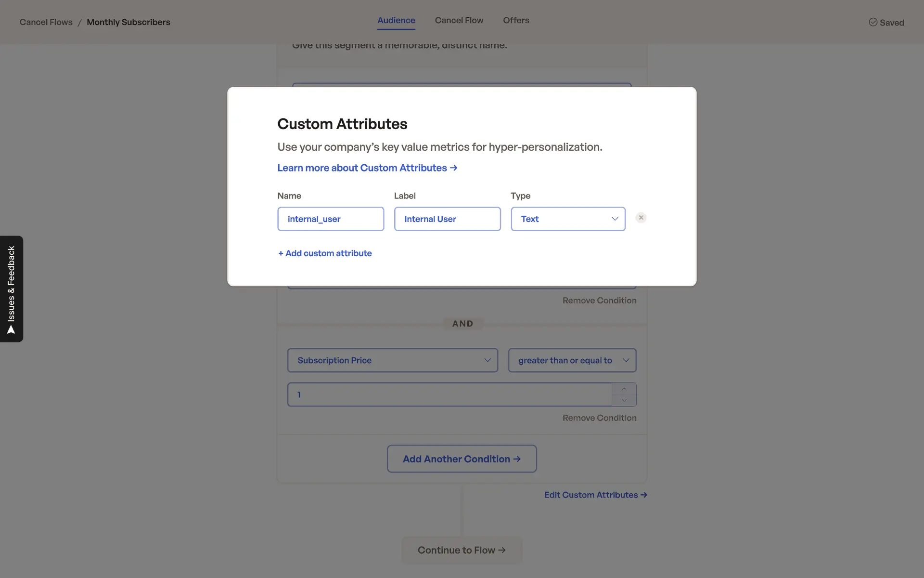This screenshot has width=924, height=578.
Task: Open the Type dropdown showing Text
Action: coord(568,219)
